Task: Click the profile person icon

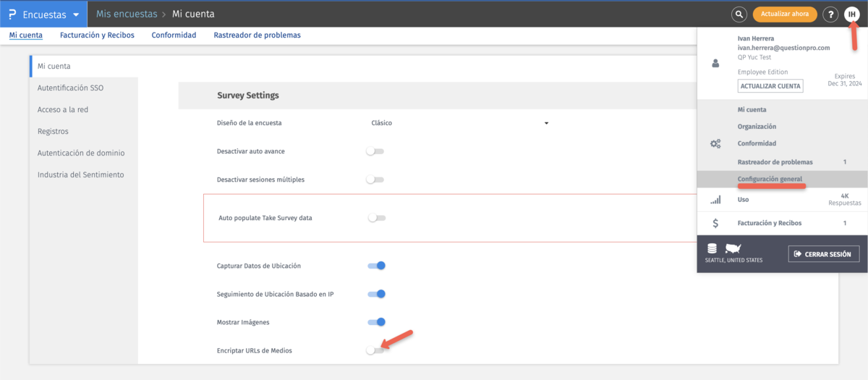Action: click(716, 64)
